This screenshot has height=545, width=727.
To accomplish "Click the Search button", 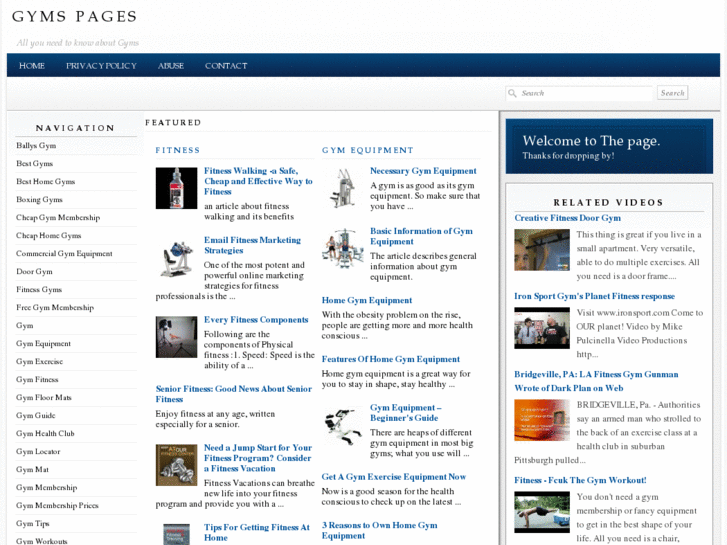I will [672, 93].
